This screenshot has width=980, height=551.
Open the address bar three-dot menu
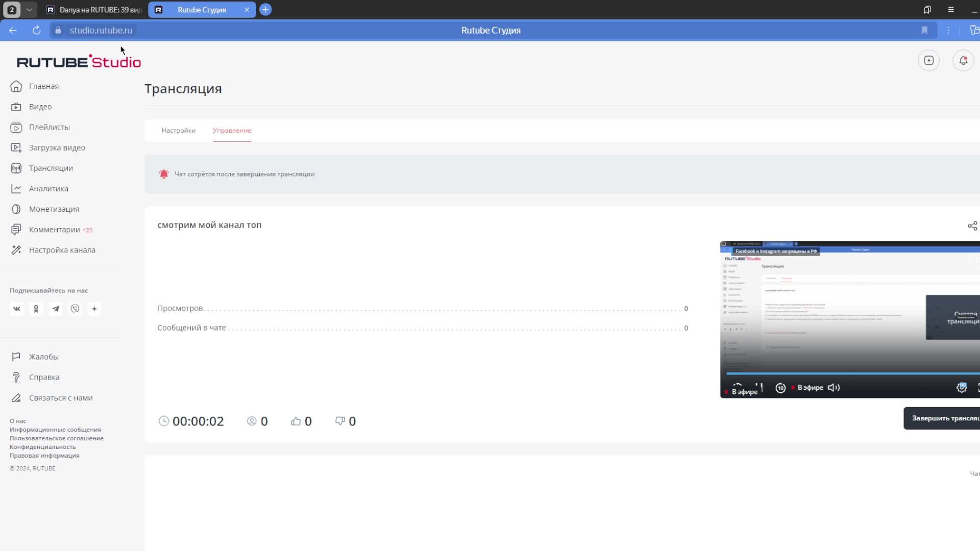(948, 30)
